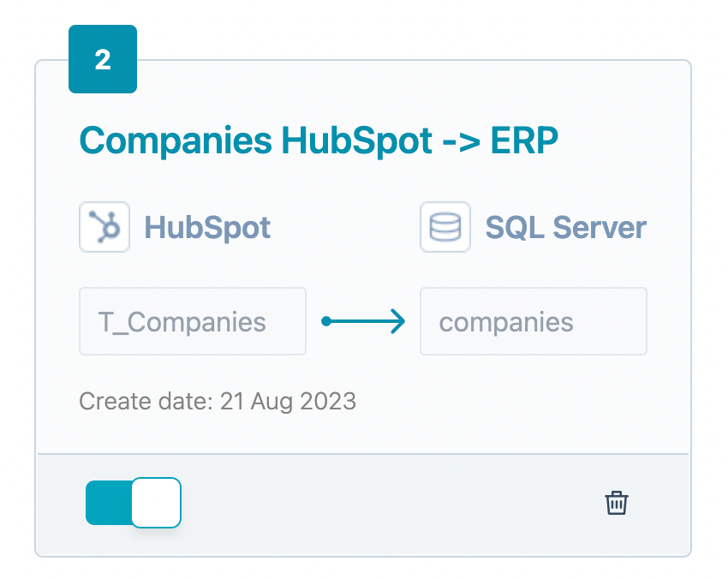Disable the Companies HubSpot -> ERP sync toggle

pos(134,503)
